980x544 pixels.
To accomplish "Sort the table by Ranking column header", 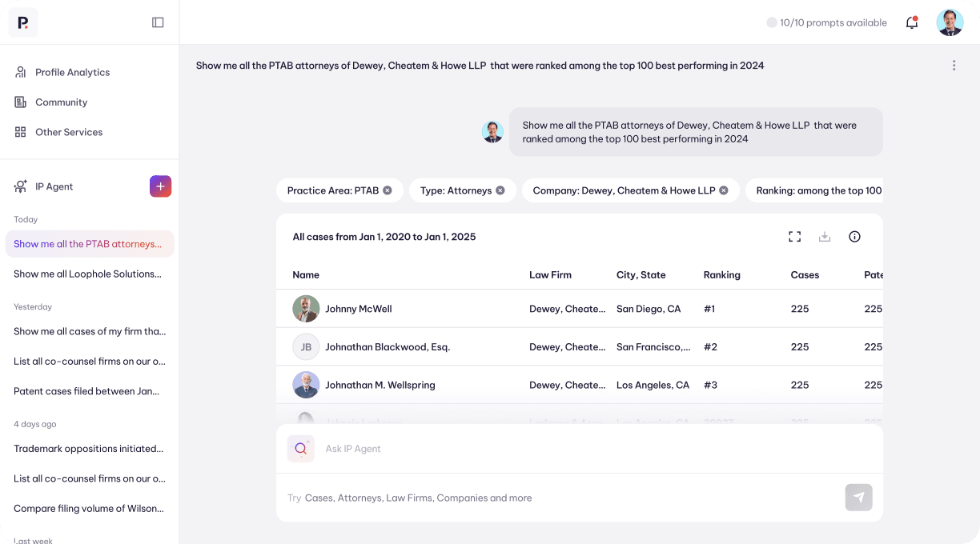I will tap(721, 274).
